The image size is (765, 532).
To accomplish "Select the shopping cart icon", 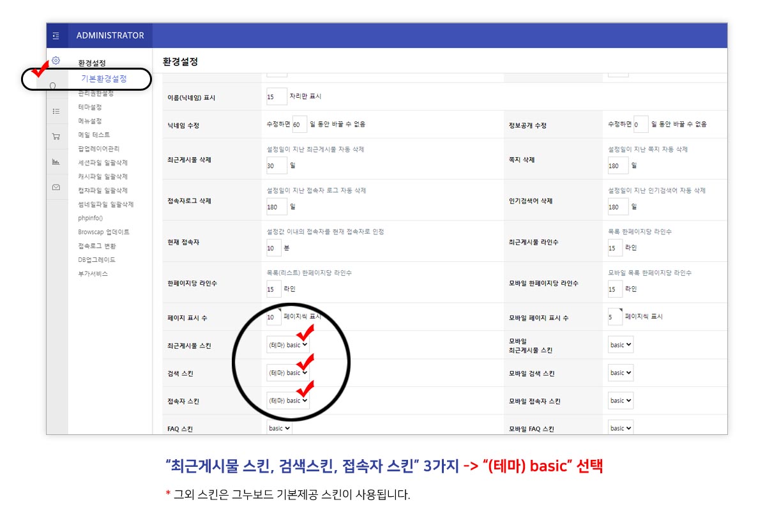I will point(56,135).
